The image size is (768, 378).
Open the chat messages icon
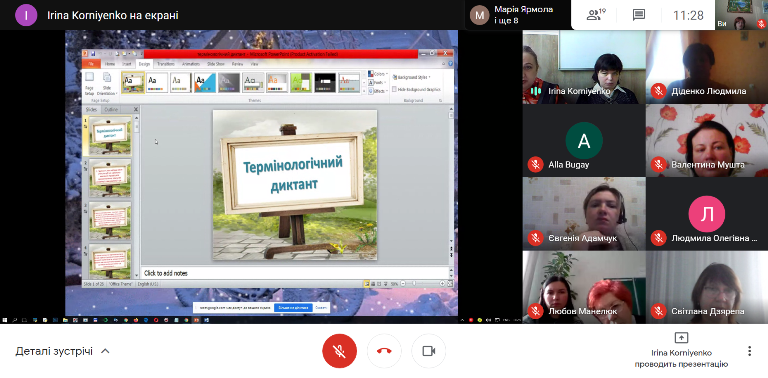(639, 15)
